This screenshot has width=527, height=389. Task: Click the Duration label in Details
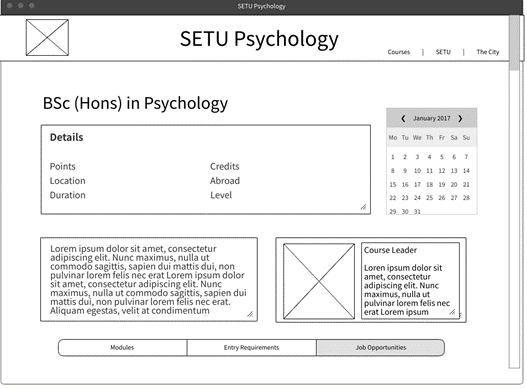pyautogui.click(x=68, y=195)
